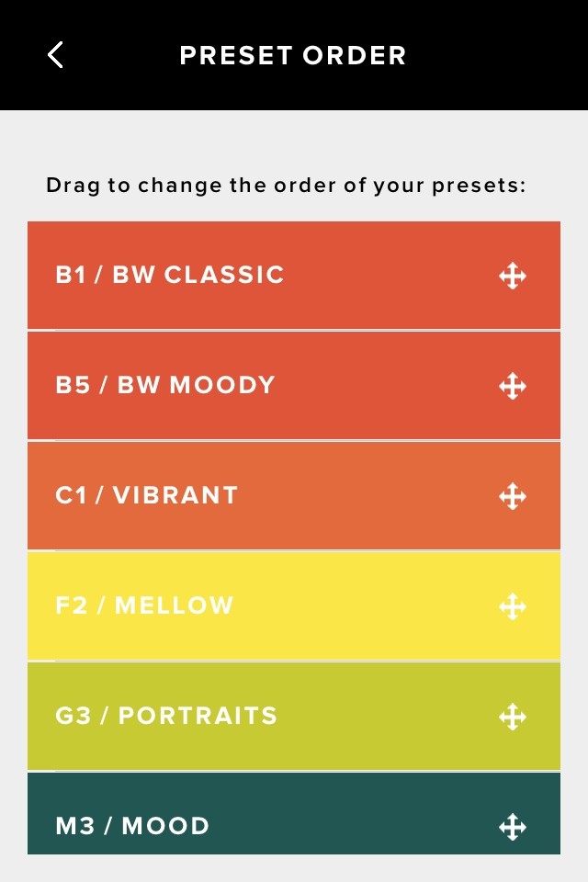Click the drag instructions text
This screenshot has height=882, width=588.
[x=286, y=186]
